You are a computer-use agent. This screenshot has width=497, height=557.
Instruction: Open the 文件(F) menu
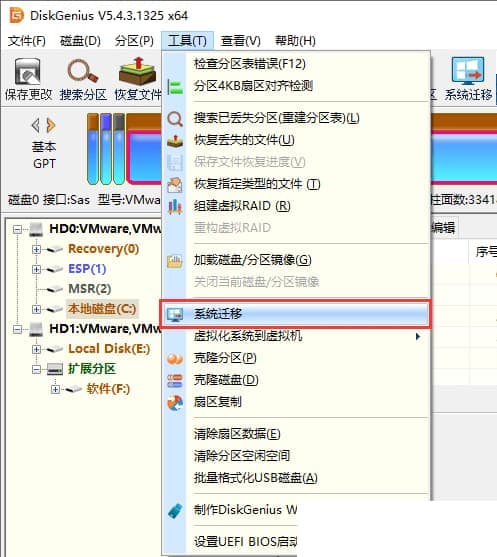27,41
